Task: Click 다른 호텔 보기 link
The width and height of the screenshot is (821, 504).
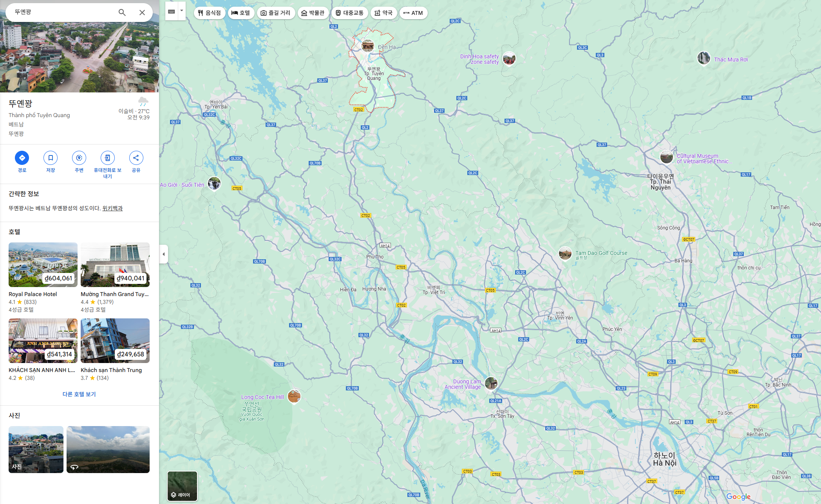Action: tap(79, 394)
